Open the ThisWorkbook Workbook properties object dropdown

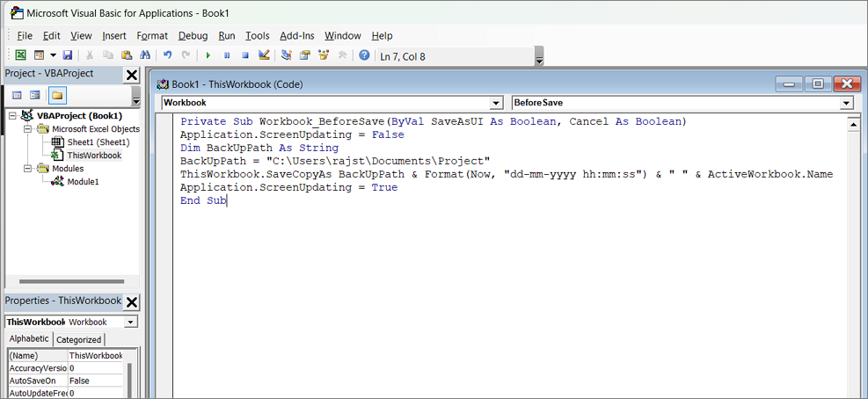(131, 322)
